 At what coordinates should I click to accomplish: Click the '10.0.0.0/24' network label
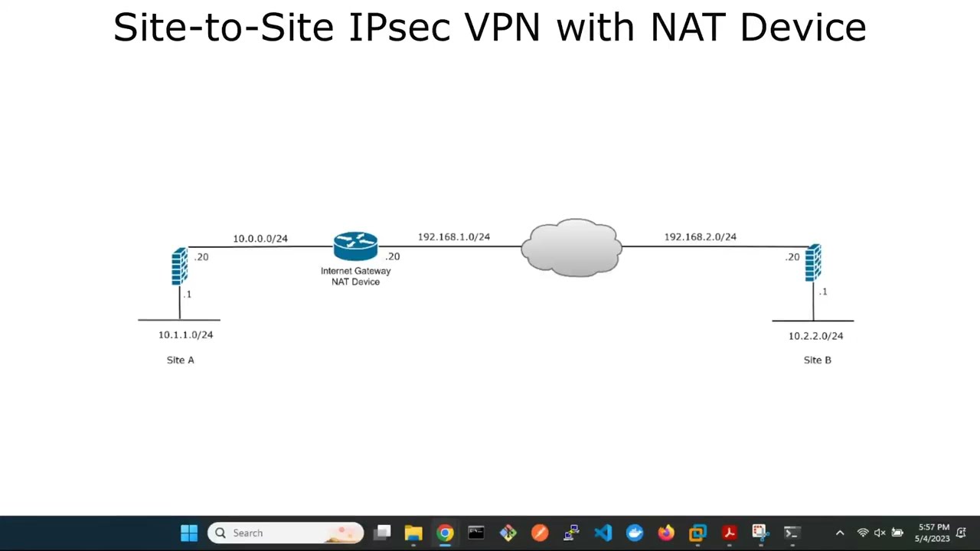(260, 239)
